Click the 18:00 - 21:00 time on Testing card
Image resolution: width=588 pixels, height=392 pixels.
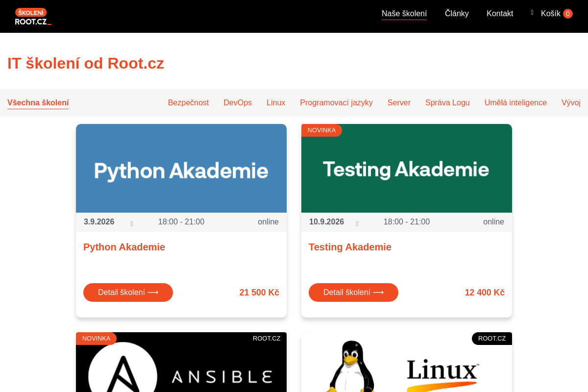click(x=407, y=222)
